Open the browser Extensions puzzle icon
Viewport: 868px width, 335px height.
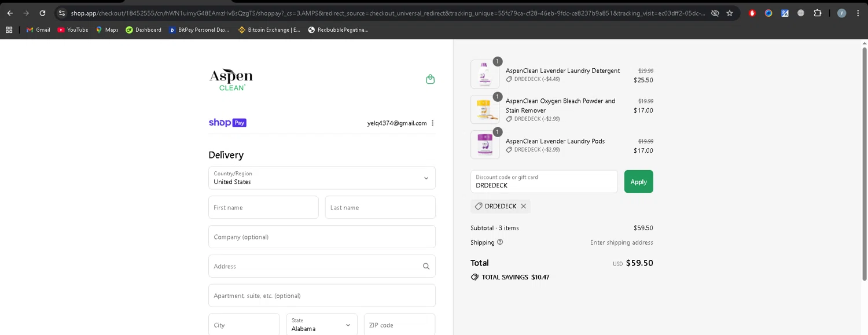pyautogui.click(x=817, y=13)
